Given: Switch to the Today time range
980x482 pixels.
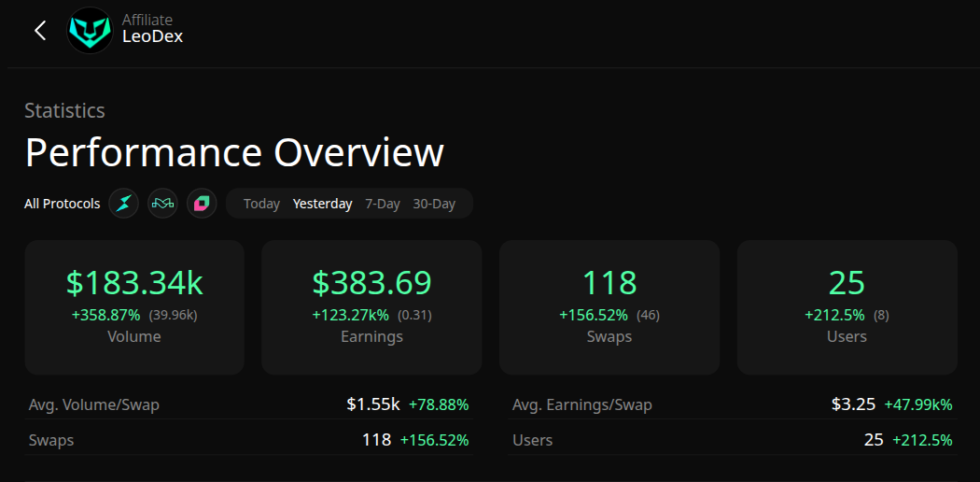Looking at the screenshot, I should 261,204.
